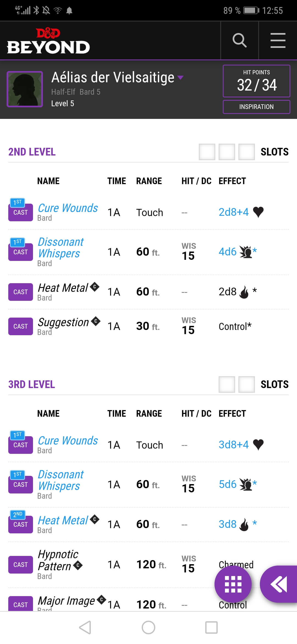
Task: Open the Hit Points 32/34 box
Action: (x=256, y=81)
